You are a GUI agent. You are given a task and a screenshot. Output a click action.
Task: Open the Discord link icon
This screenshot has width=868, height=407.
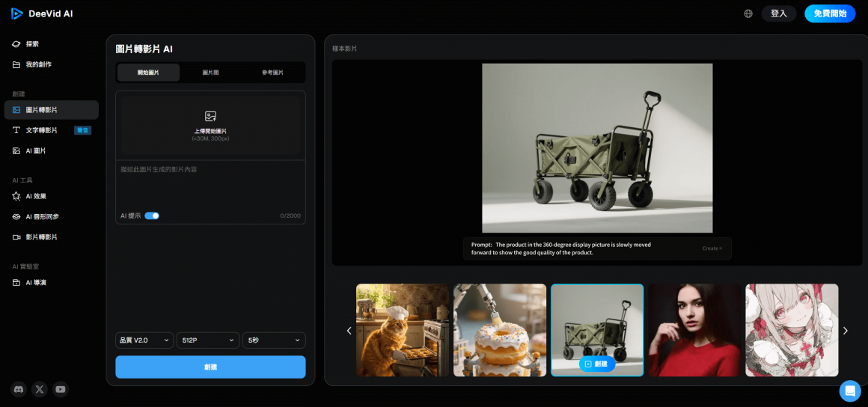click(x=18, y=389)
